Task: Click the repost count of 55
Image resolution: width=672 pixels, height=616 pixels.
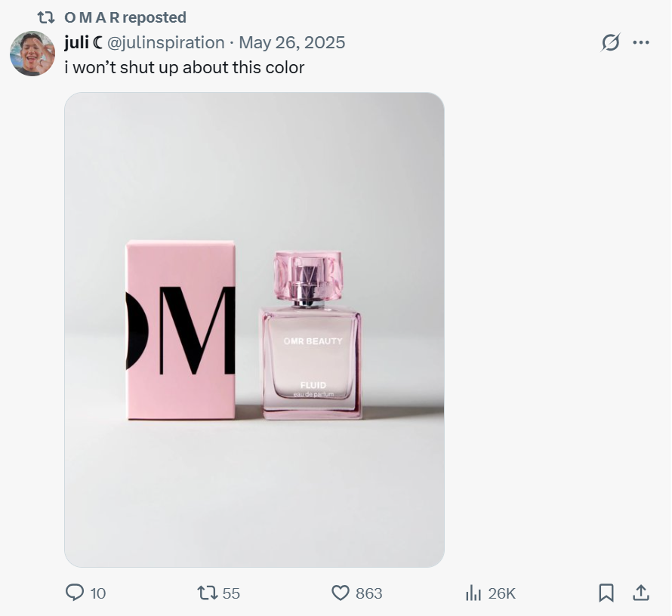Action: pyautogui.click(x=231, y=593)
